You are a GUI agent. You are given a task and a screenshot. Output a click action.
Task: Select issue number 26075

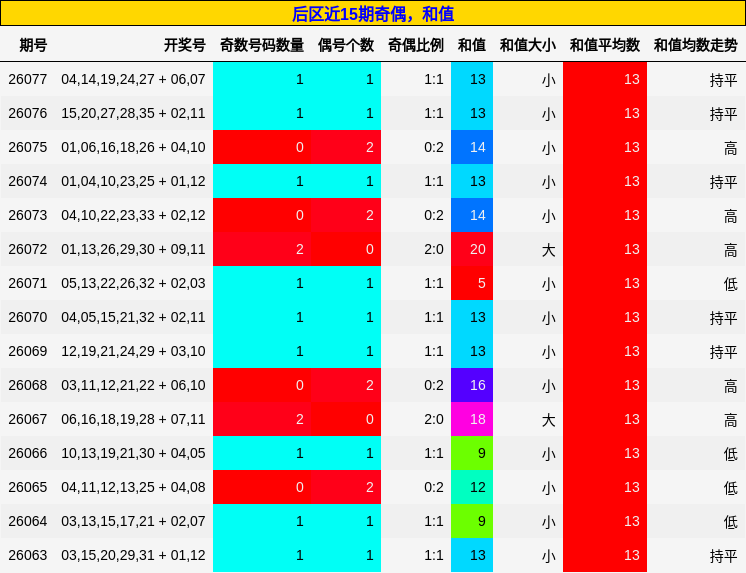pyautogui.click(x=28, y=147)
